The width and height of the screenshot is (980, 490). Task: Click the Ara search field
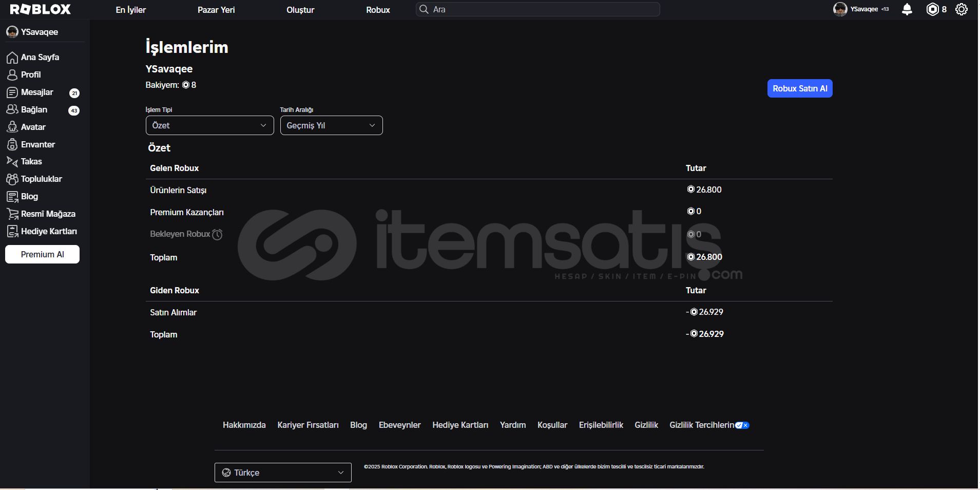(x=538, y=9)
